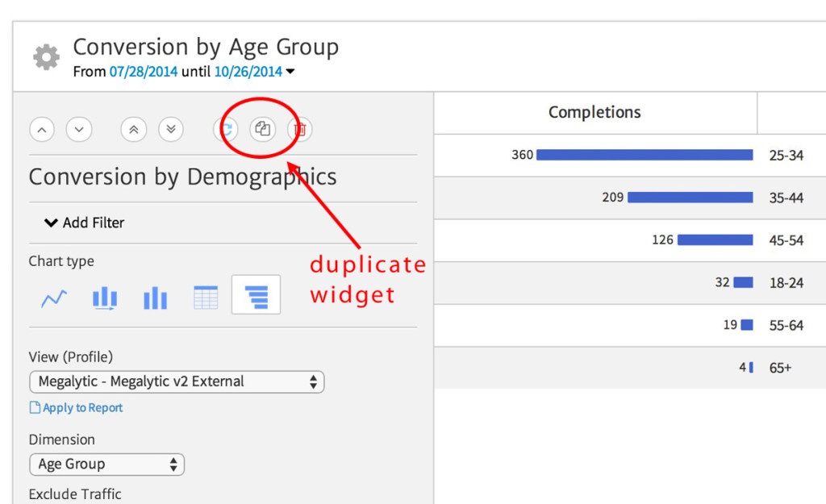Duplicate the widget using the copy icon

point(262,129)
